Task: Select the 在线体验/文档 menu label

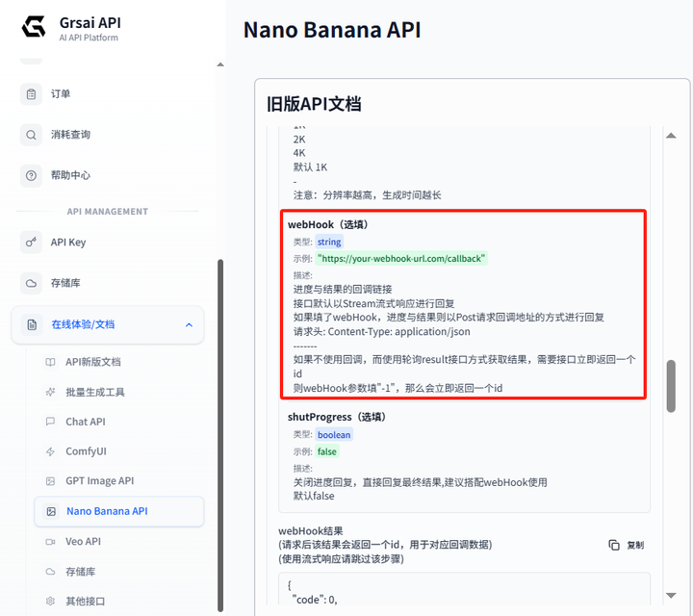Action: (83, 324)
